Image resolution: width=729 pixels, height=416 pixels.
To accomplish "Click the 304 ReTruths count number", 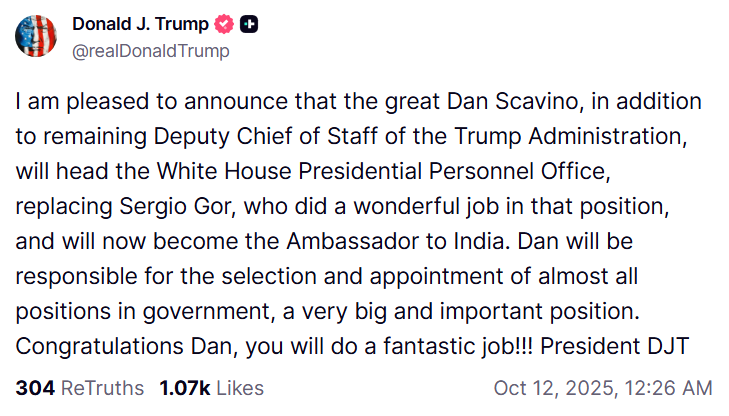I will coord(34,387).
